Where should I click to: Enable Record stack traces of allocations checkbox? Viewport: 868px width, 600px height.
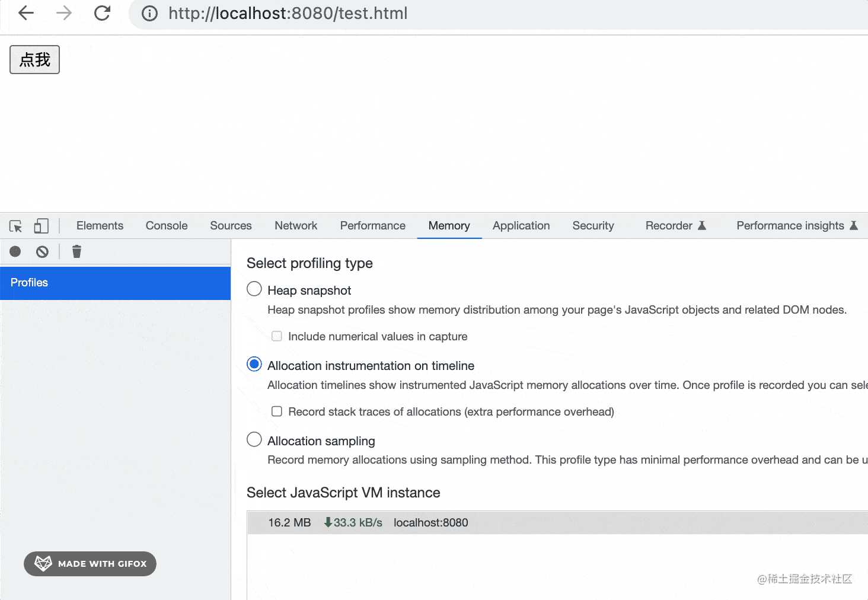277,411
